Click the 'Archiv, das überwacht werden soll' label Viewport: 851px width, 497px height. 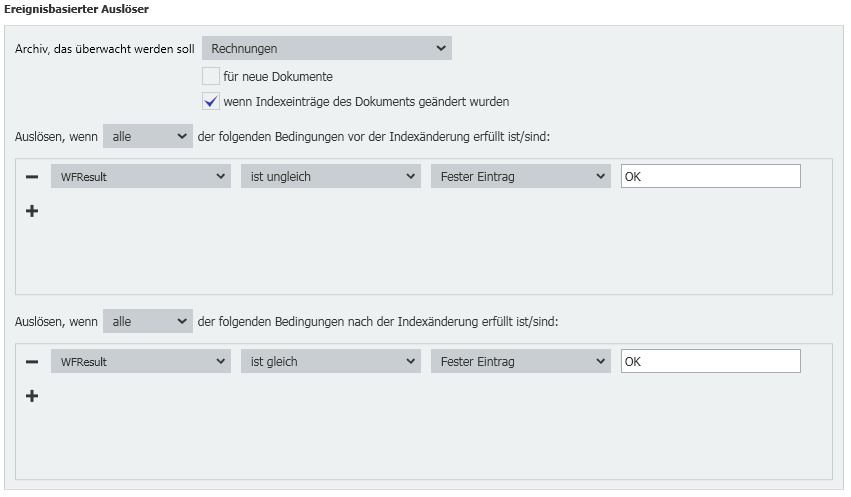104,49
